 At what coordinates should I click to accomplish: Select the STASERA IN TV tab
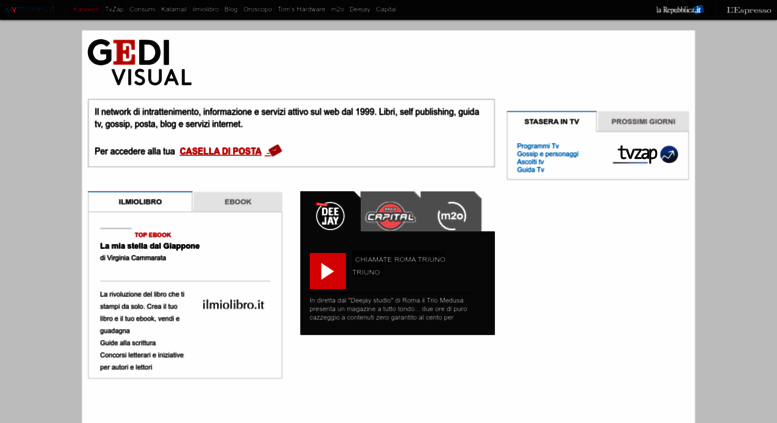pos(552,121)
